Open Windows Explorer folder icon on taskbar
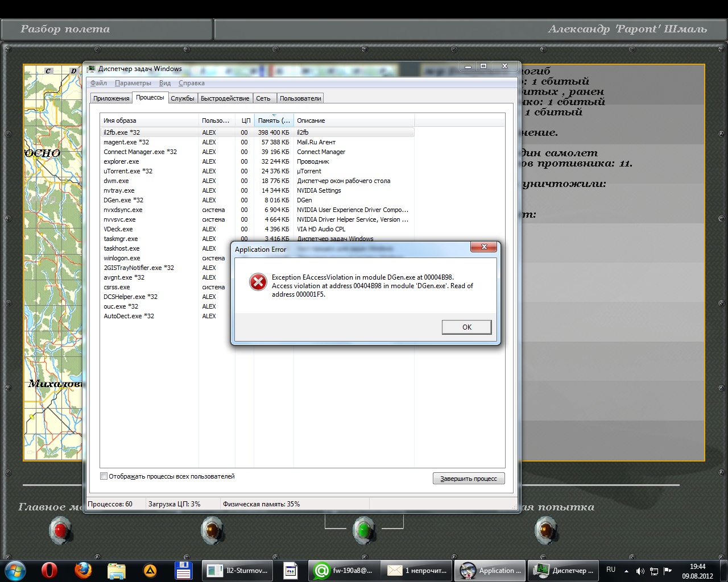Screen dimensions: 728x582 [x=117, y=570]
